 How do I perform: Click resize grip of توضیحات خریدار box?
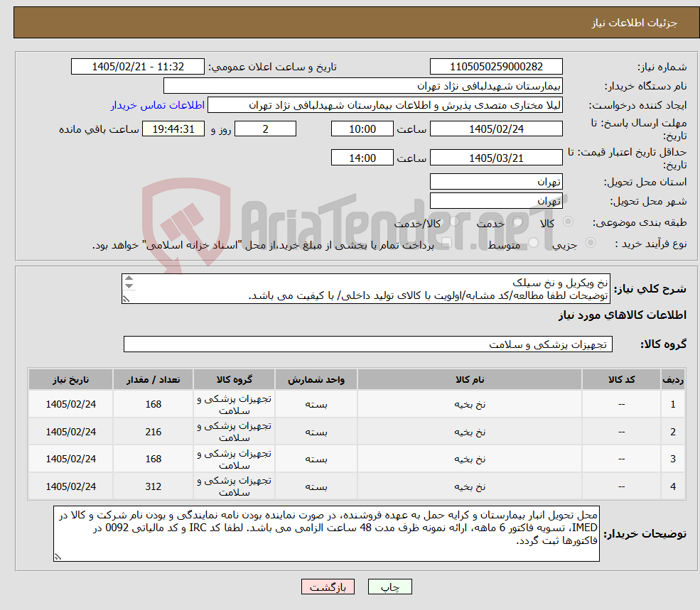pos(58,557)
